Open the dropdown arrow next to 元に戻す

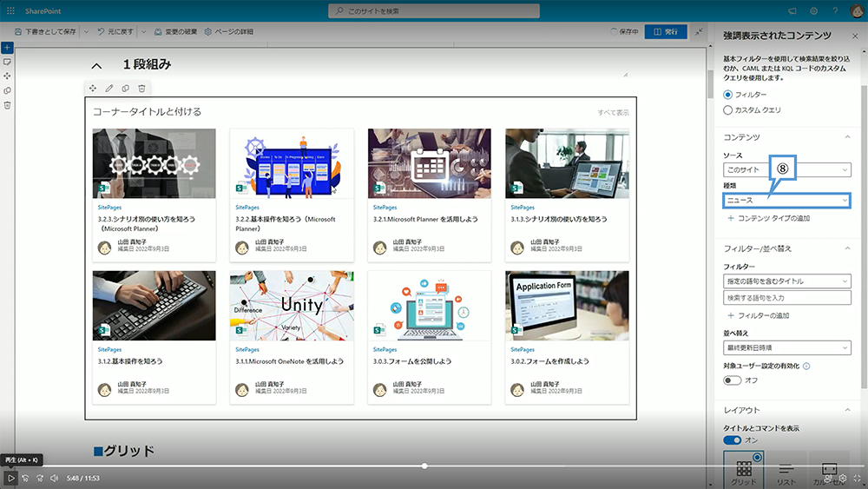coord(143,32)
